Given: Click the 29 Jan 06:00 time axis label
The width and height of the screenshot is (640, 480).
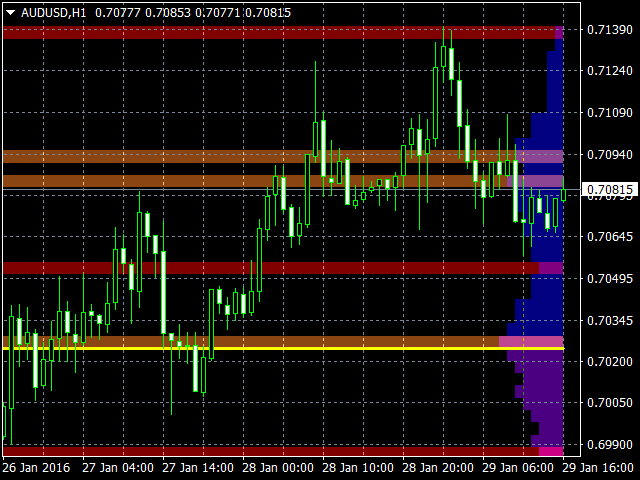Looking at the screenshot, I should click(x=518, y=468).
